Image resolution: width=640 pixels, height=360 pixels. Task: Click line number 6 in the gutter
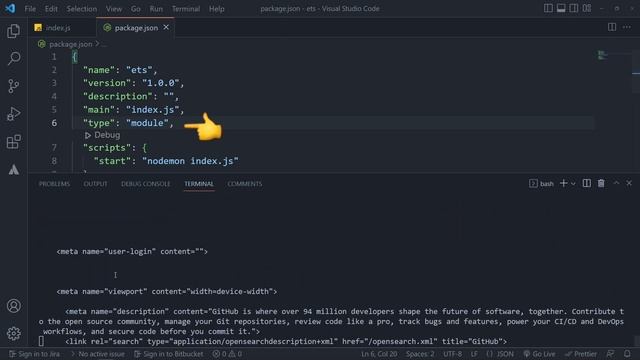54,123
